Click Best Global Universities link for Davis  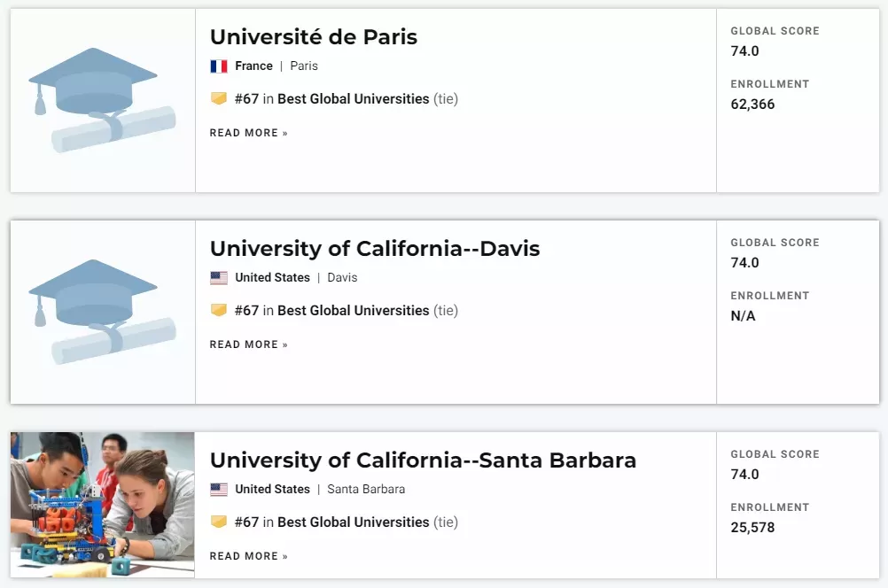click(x=354, y=311)
